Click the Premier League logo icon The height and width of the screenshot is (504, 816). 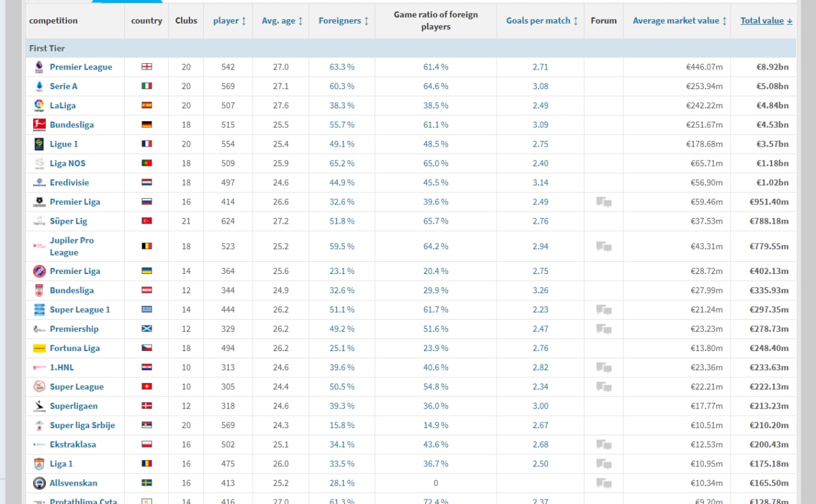40,67
